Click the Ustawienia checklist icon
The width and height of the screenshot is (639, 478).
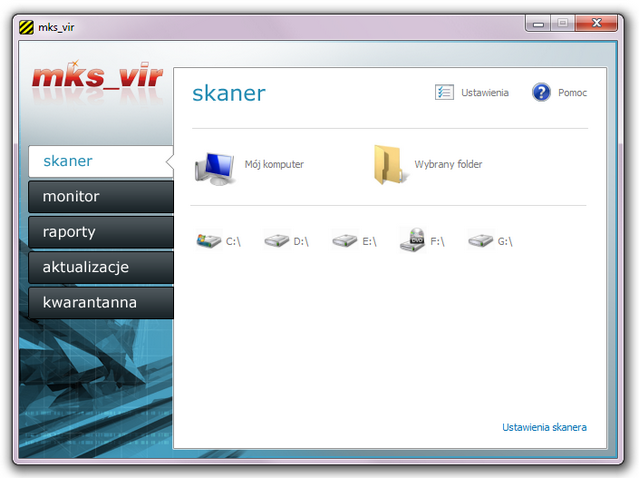tap(444, 93)
